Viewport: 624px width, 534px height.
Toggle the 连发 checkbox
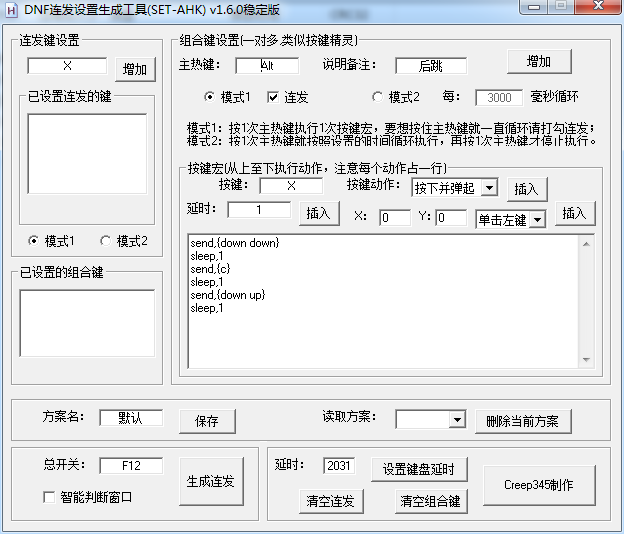[273, 97]
